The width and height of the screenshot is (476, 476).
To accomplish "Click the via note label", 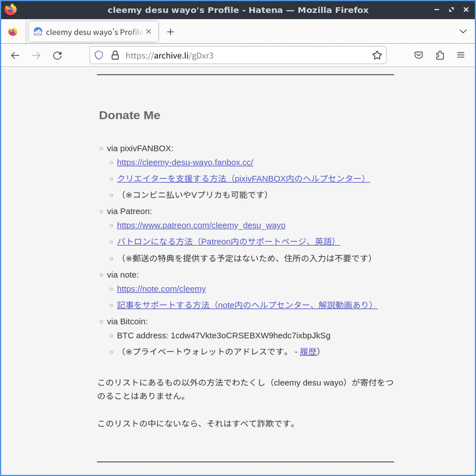I will 123,275.
